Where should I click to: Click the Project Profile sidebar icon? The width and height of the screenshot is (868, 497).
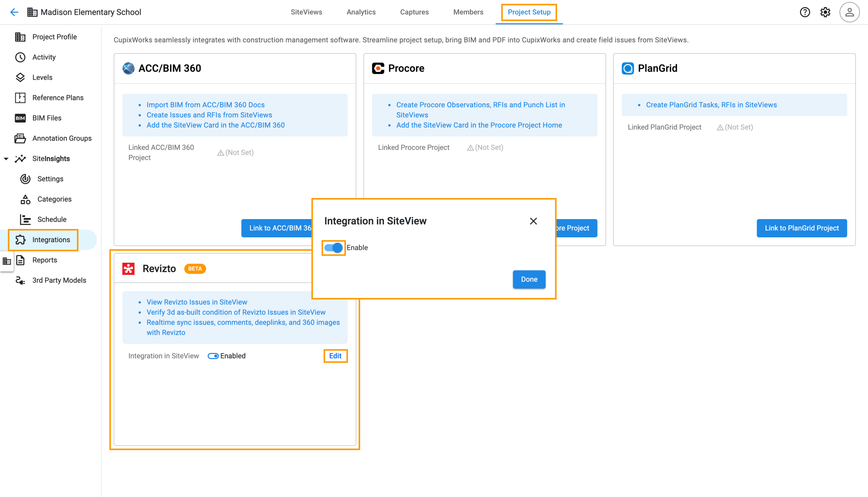click(20, 37)
